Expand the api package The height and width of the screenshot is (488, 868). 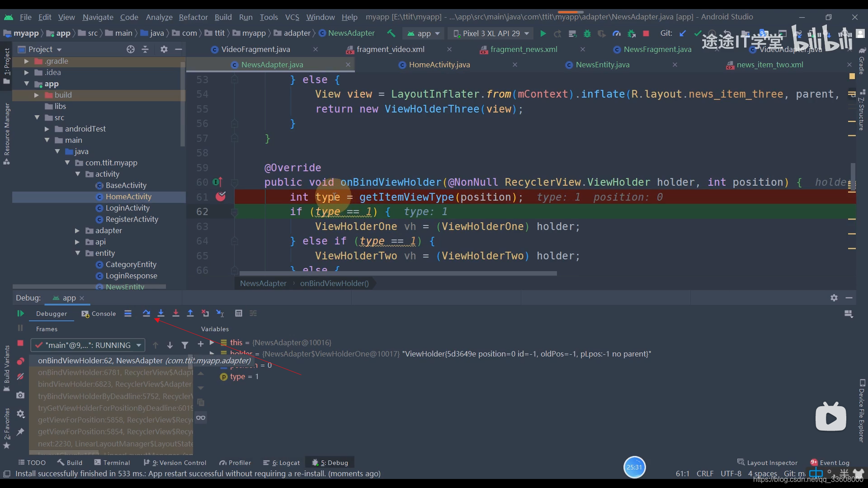pyautogui.click(x=77, y=242)
